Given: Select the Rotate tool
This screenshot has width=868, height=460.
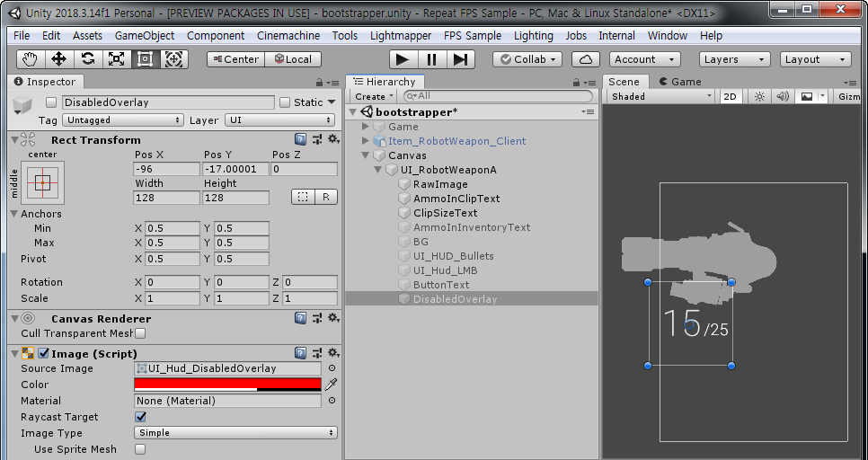Looking at the screenshot, I should click(x=87, y=59).
